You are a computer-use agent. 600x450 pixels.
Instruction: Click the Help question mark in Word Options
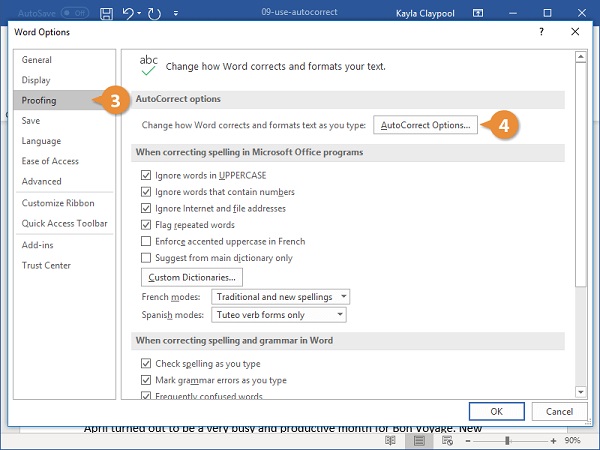[541, 31]
